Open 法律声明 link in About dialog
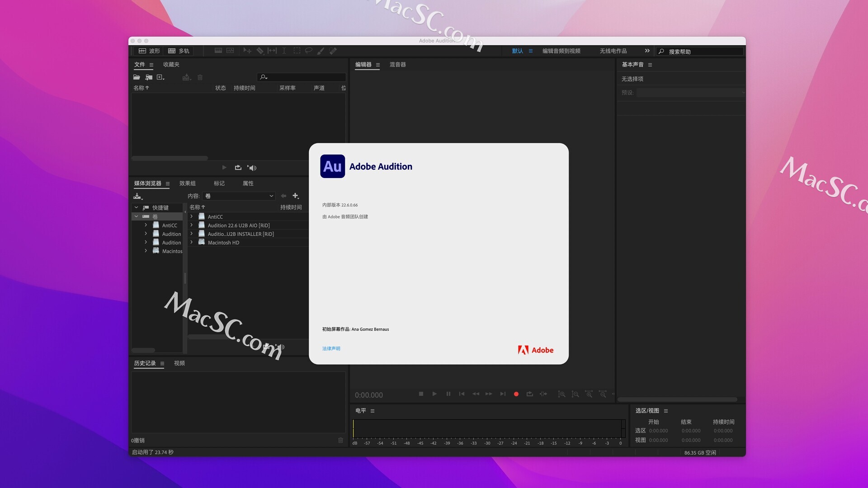 point(331,348)
